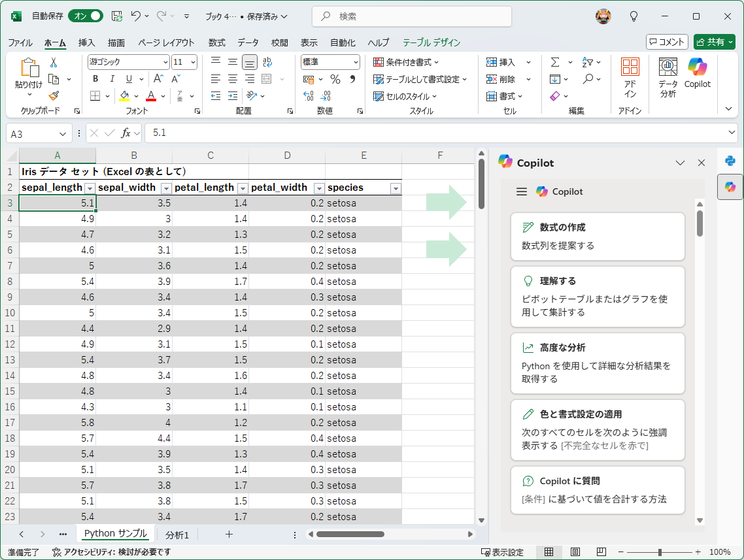
Task: Toggle bold formatting in the Font group
Action: (95, 78)
